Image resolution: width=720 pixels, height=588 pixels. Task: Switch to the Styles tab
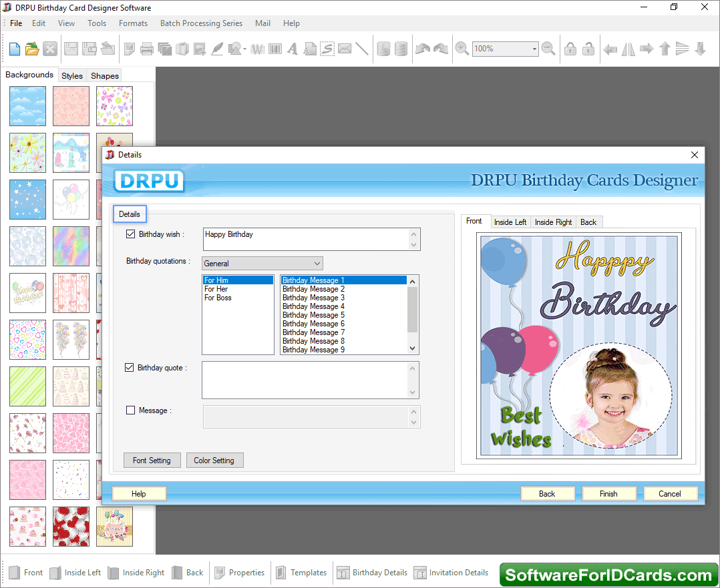72,75
